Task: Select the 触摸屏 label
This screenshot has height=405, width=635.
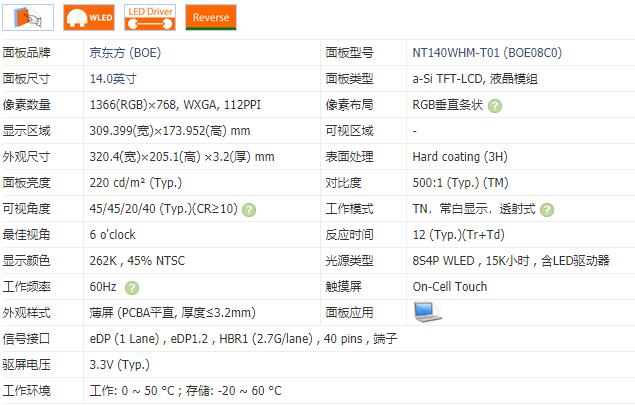Action: click(x=343, y=287)
